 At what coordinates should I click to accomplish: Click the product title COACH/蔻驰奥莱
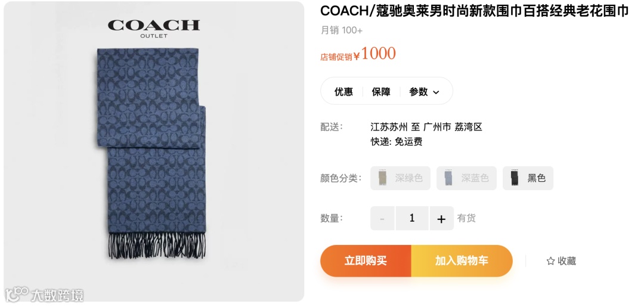(x=474, y=11)
